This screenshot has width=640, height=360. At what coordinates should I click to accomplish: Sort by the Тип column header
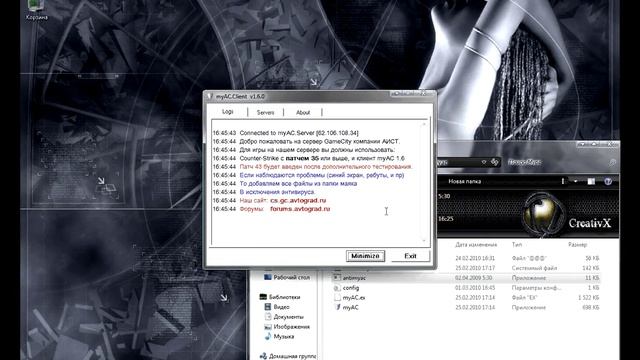pos(517,244)
